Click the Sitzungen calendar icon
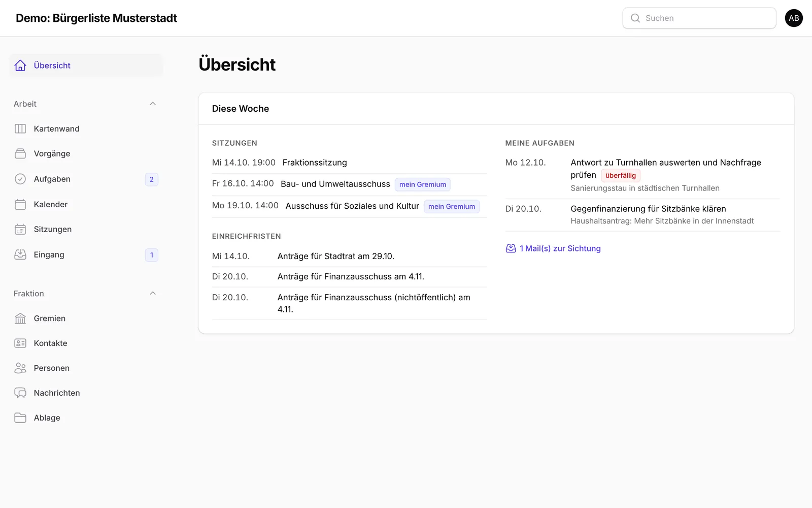 tap(20, 229)
